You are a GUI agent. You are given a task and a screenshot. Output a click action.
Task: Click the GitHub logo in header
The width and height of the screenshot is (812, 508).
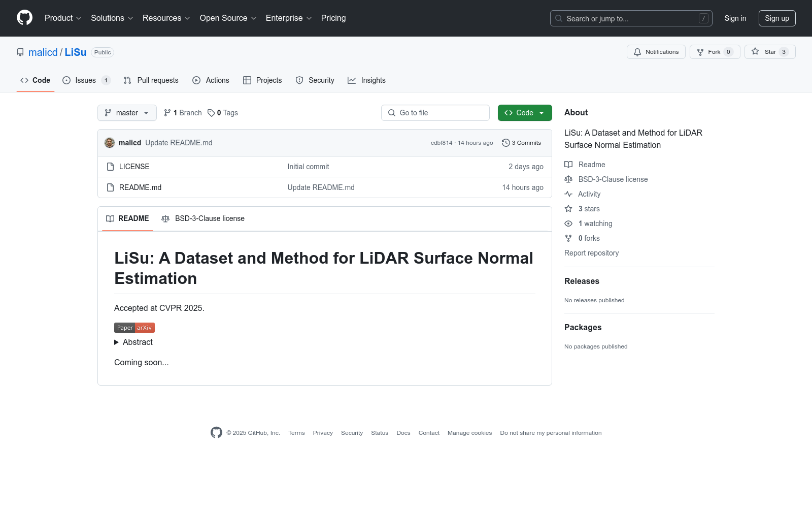tap(24, 18)
